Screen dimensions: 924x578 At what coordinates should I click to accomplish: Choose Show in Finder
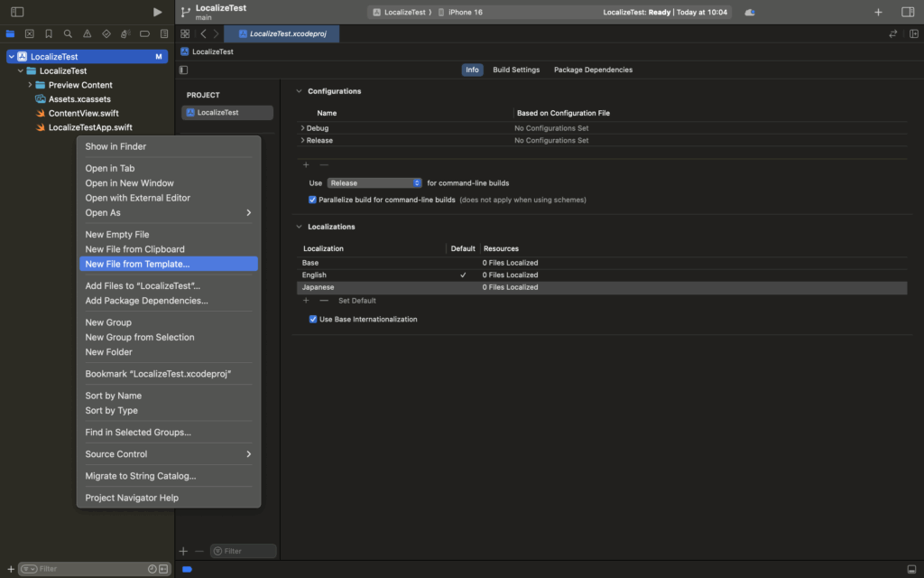pyautogui.click(x=169, y=146)
